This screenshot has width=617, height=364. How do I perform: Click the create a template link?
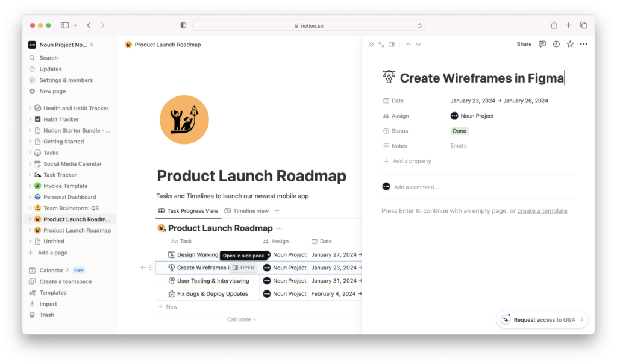click(542, 211)
